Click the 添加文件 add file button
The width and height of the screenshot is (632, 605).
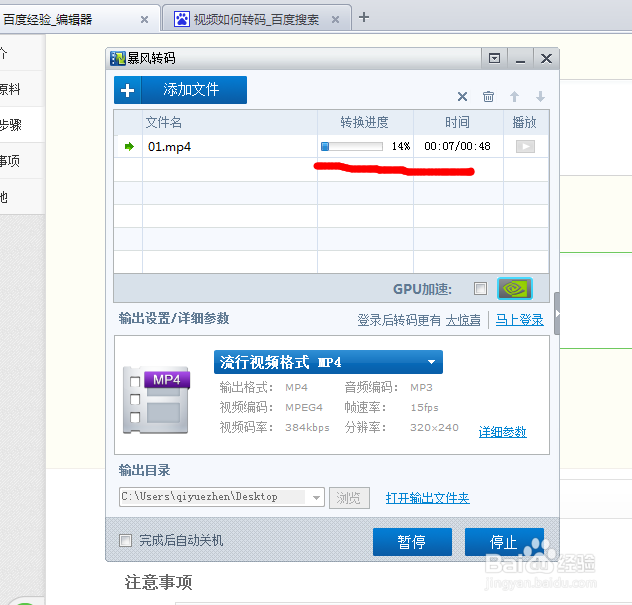coord(180,90)
